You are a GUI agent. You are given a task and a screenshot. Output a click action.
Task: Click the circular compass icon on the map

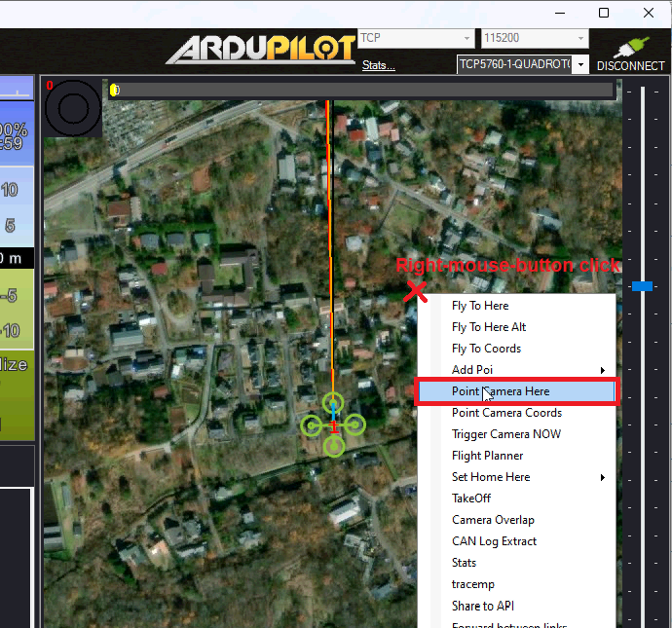pyautogui.click(x=73, y=107)
